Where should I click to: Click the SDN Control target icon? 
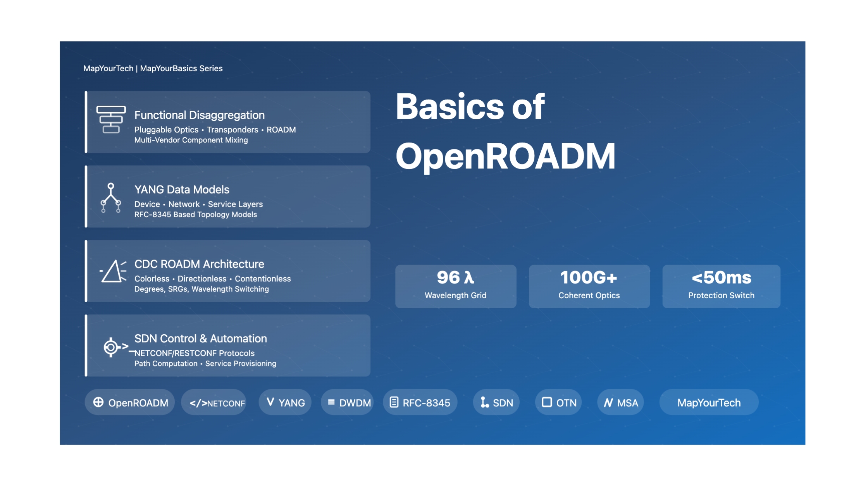pyautogui.click(x=111, y=347)
